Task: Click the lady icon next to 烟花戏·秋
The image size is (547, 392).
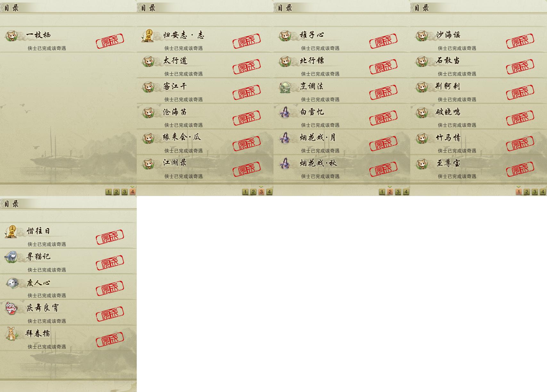Action: click(x=285, y=164)
